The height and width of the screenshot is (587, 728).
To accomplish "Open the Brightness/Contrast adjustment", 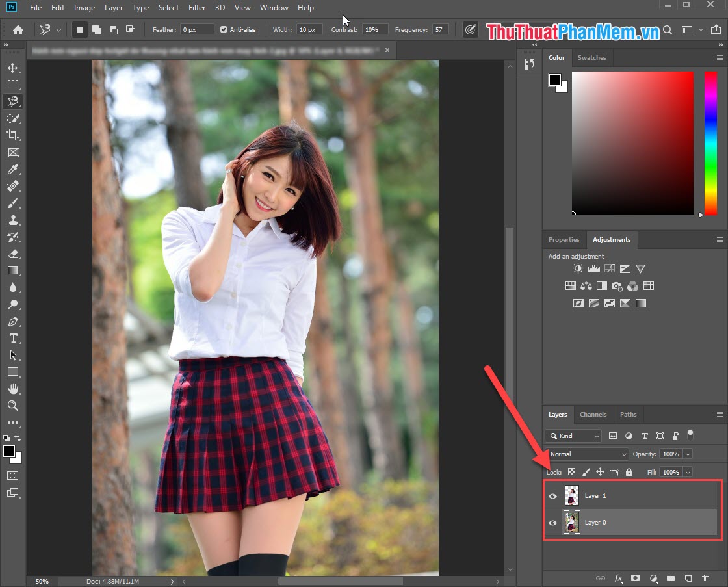I will [578, 268].
